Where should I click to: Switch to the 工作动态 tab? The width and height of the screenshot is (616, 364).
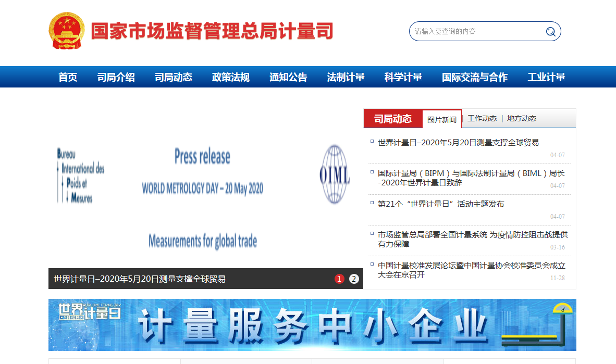(482, 119)
